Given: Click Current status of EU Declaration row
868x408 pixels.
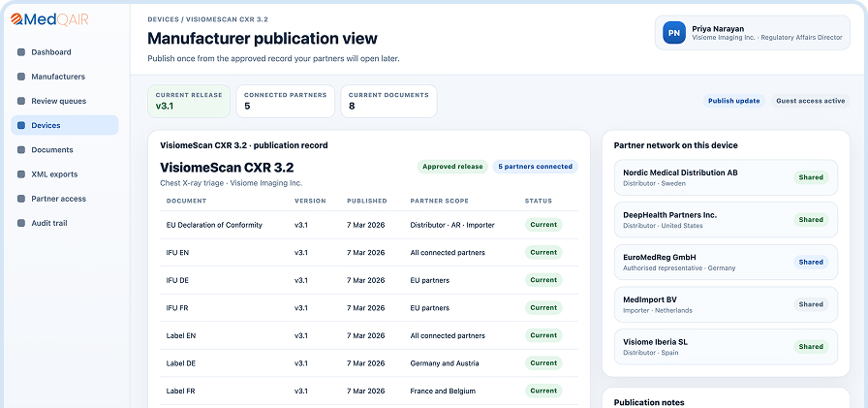Looking at the screenshot, I should point(543,225).
